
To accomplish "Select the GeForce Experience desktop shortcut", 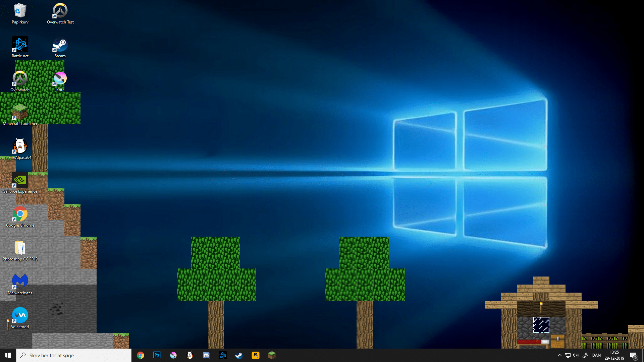I will pyautogui.click(x=20, y=180).
